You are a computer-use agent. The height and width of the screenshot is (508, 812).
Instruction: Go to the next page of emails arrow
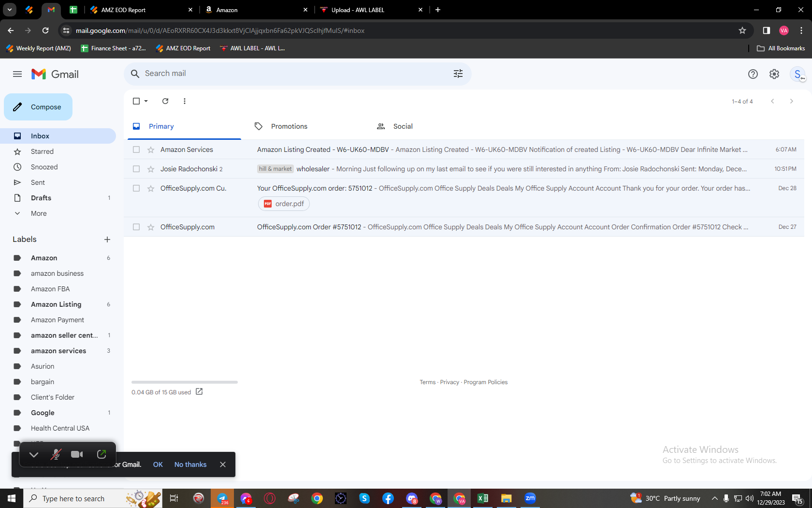point(791,101)
